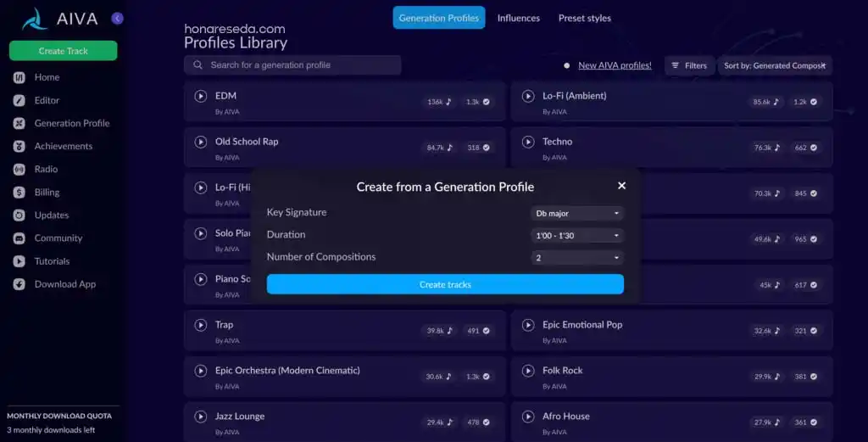Open the Sort by Generated Compositions dropdown

775,65
